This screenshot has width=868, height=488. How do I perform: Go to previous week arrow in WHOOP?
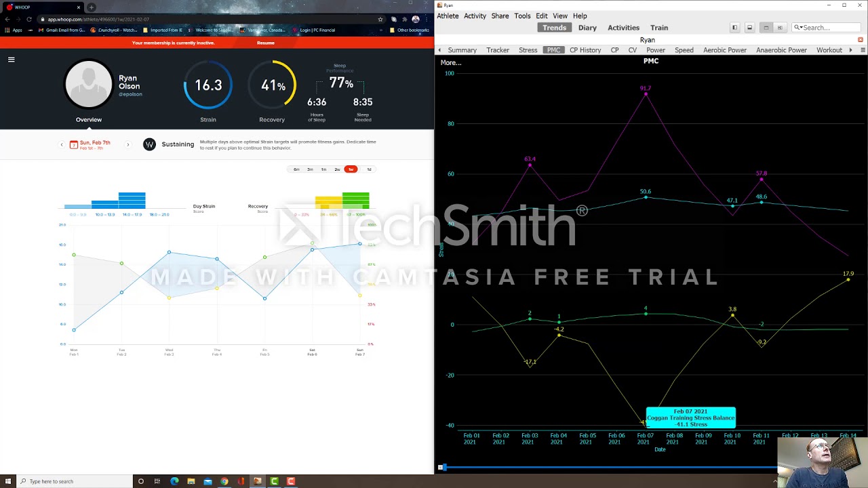pyautogui.click(x=62, y=144)
